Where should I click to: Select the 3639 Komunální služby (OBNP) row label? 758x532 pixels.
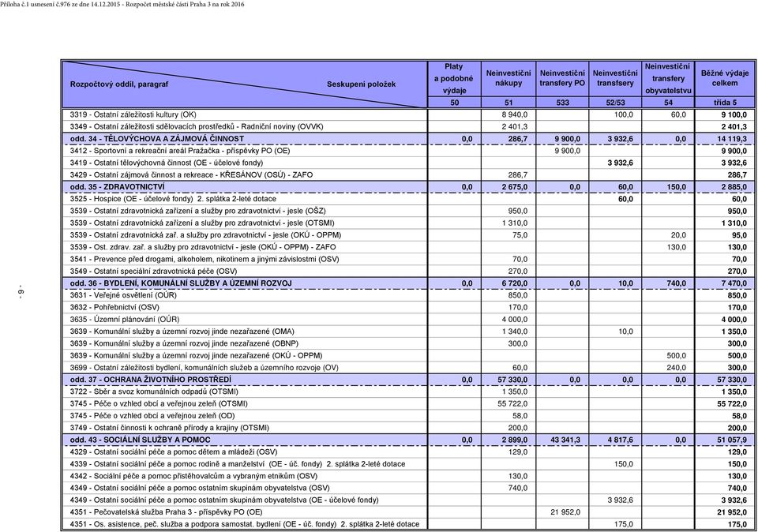184,343
